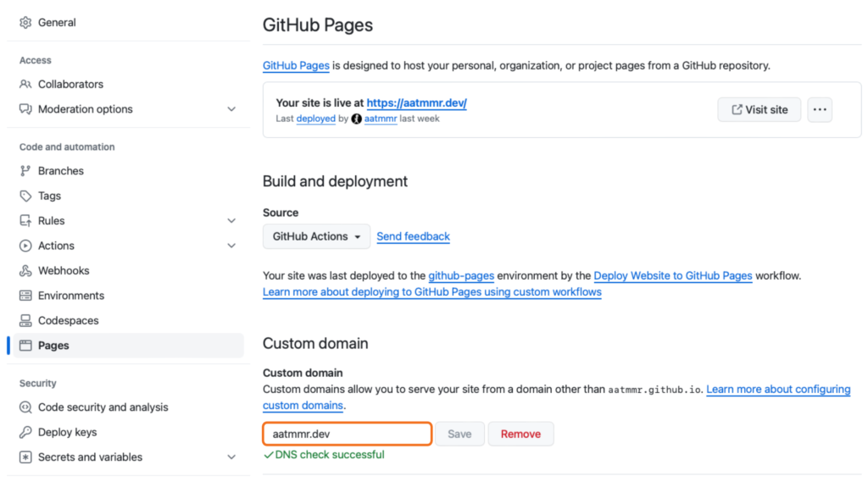Open Branches settings
Viewport: 868px width, 482px height.
click(61, 171)
